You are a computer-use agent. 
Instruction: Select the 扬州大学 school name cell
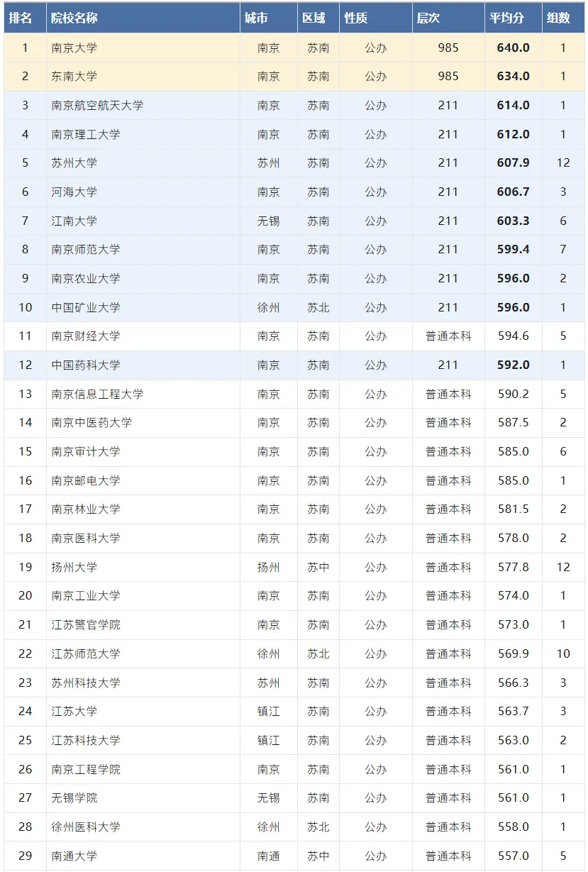pos(143,568)
